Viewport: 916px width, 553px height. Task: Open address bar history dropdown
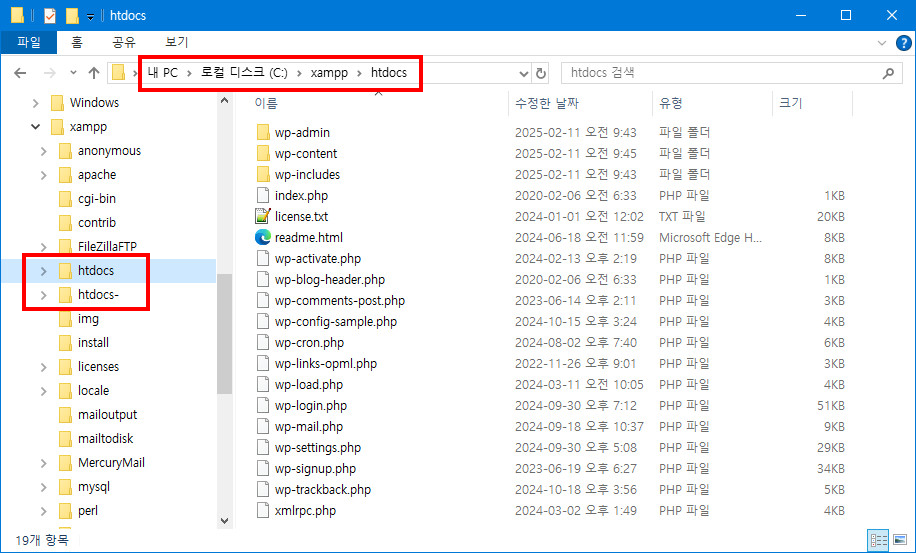tap(523, 74)
